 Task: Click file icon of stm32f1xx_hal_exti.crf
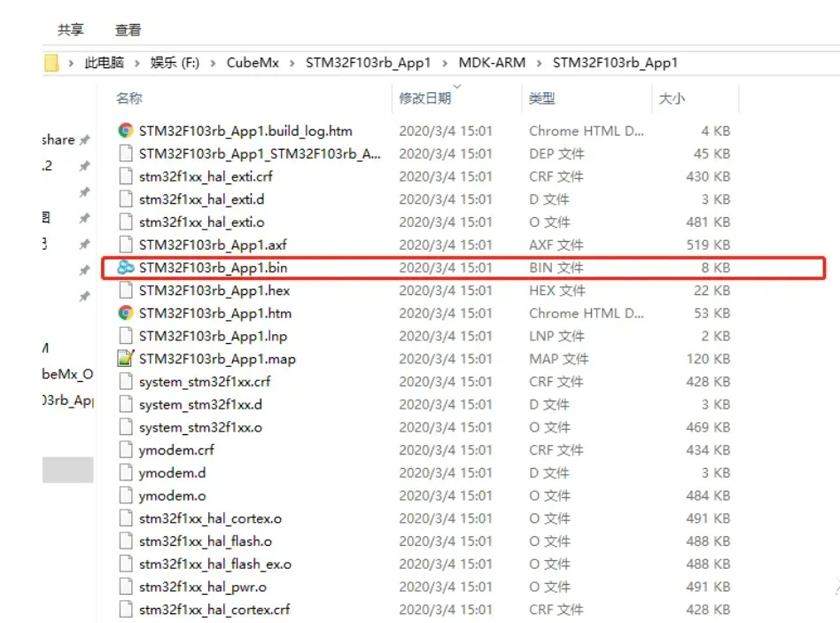pos(125,176)
